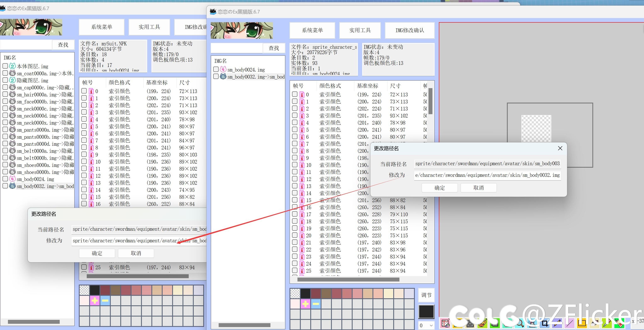644x330 pixels.
Task: Select the straight line tool
Action: tap(570, 324)
